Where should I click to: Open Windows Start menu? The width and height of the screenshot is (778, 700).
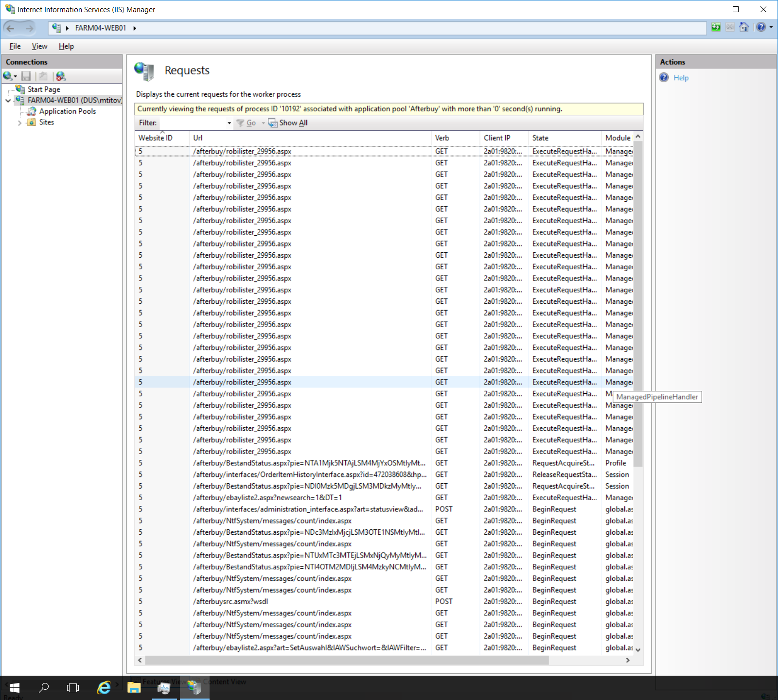coord(15,688)
